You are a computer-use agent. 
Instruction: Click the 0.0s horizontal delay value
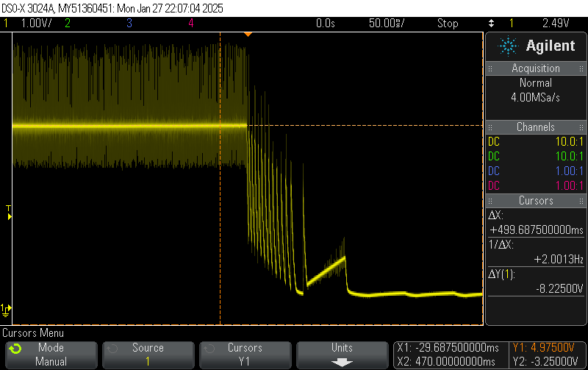pos(325,24)
